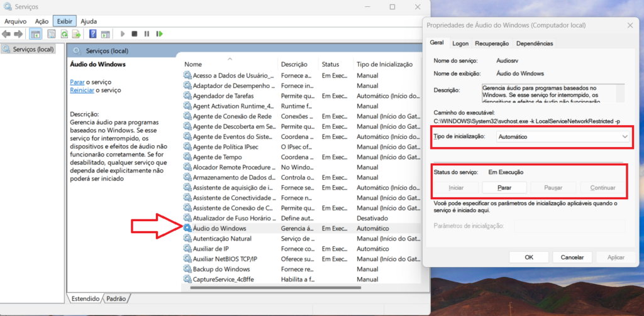Select the Agente de Conexão de Rede row
The height and width of the screenshot is (316, 644).
pos(301,116)
